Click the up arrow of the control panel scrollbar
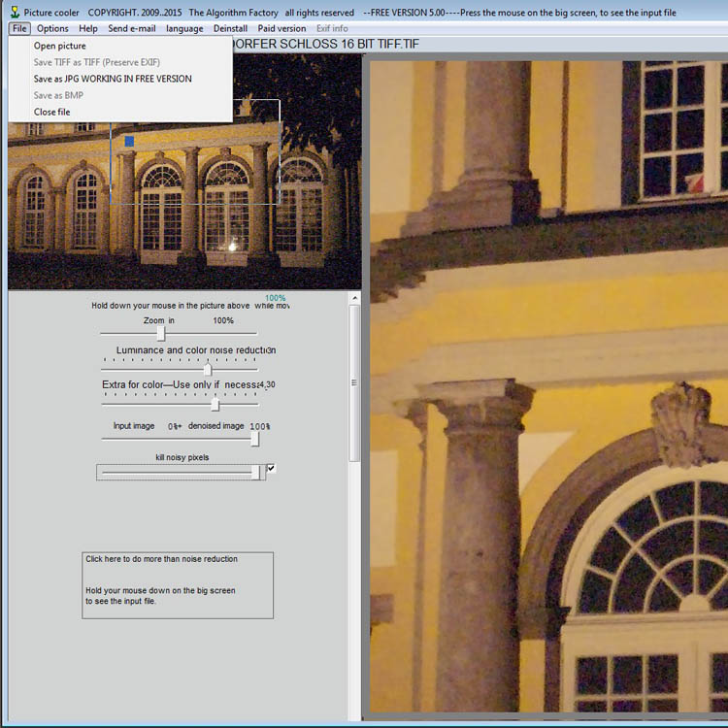This screenshot has width=728, height=728. (x=354, y=298)
